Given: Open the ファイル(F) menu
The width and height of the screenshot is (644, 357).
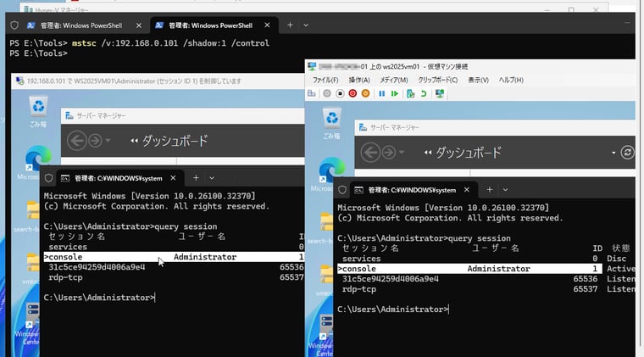Looking at the screenshot, I should [325, 80].
